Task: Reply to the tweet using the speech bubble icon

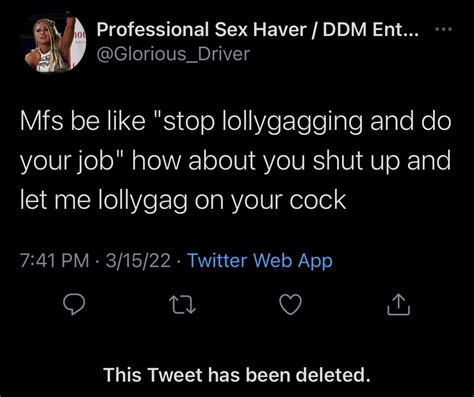Action: tap(74, 305)
